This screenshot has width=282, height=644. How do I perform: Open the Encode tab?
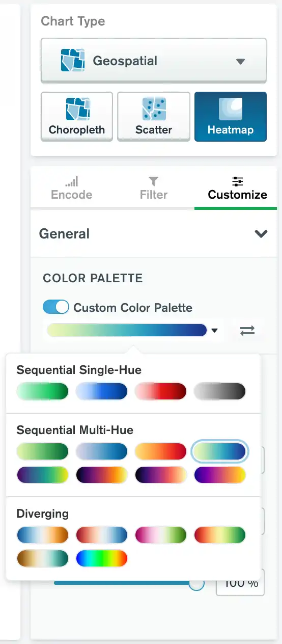72,188
